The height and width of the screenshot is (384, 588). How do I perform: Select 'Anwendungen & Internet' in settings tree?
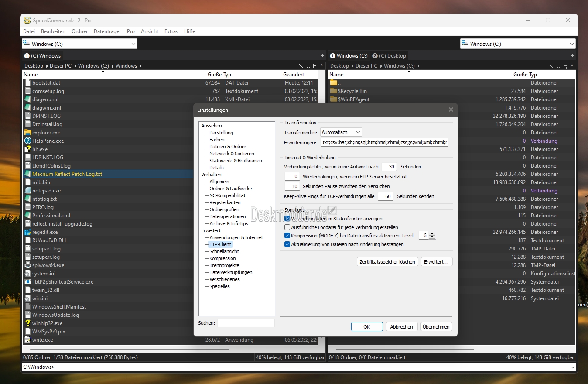236,237
